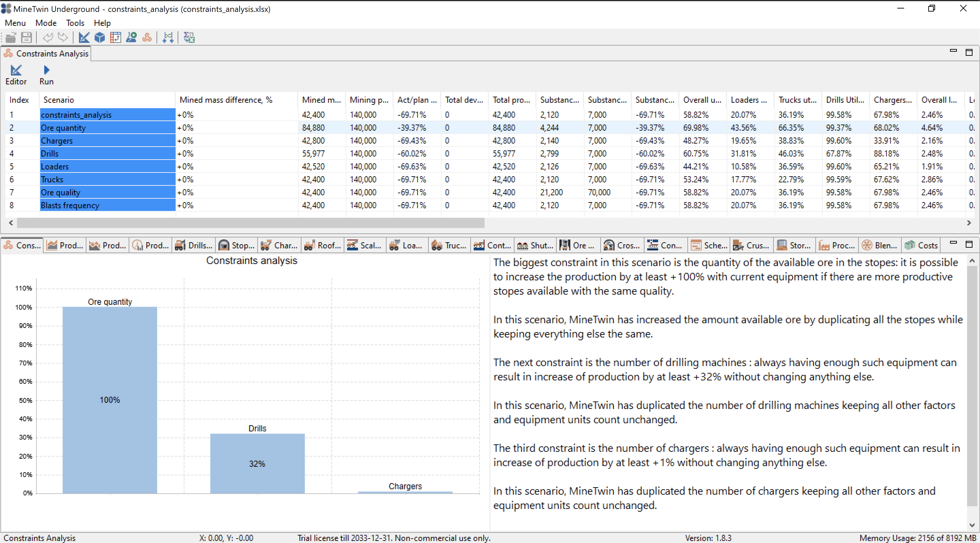
Task: Switch to the Drills... tab
Action: coord(194,245)
